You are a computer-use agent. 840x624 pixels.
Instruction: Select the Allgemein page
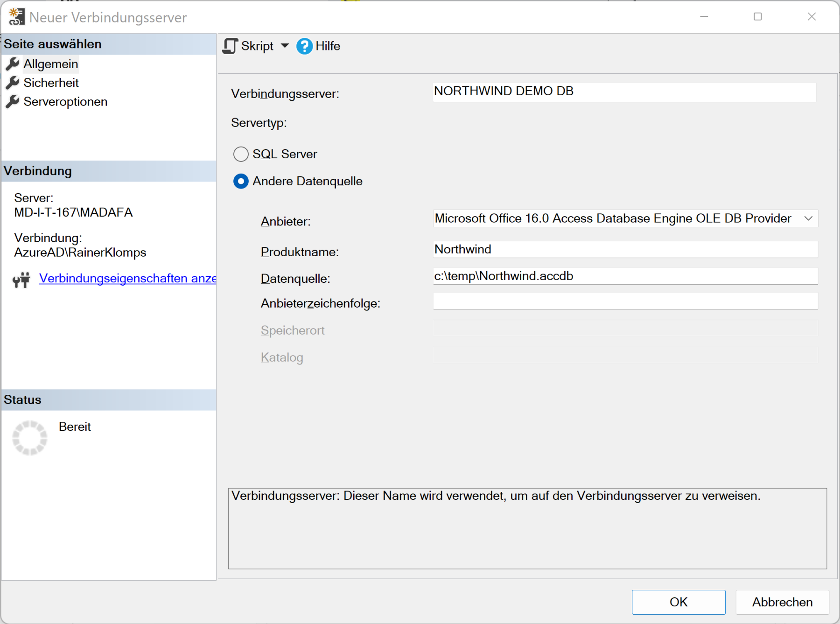tap(51, 64)
